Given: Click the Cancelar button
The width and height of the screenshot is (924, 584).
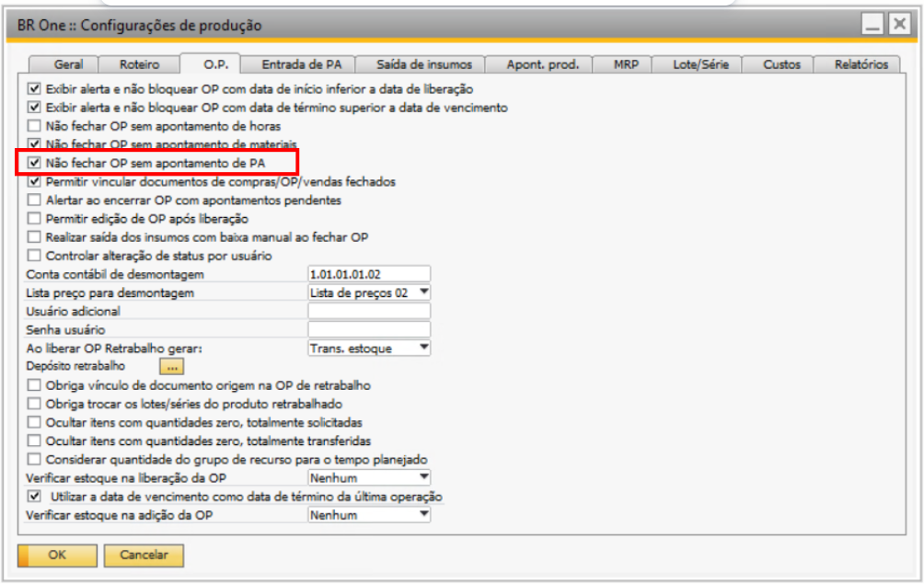Looking at the screenshot, I should point(144,555).
